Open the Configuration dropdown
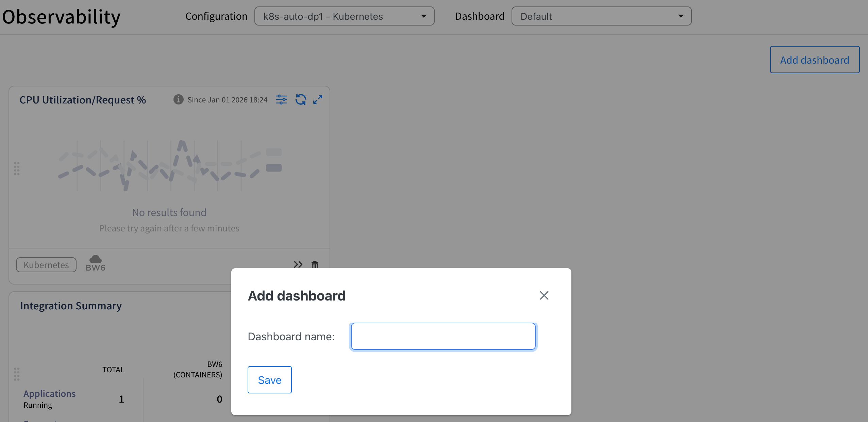 344,16
